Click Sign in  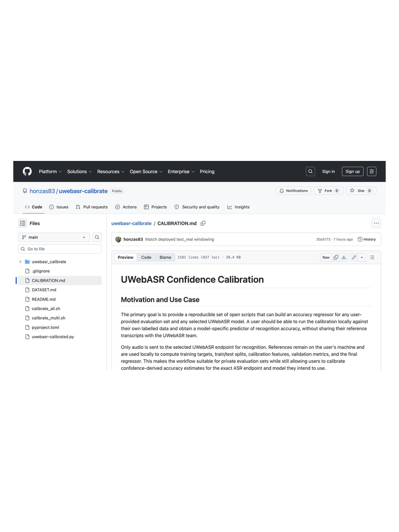tap(329, 172)
